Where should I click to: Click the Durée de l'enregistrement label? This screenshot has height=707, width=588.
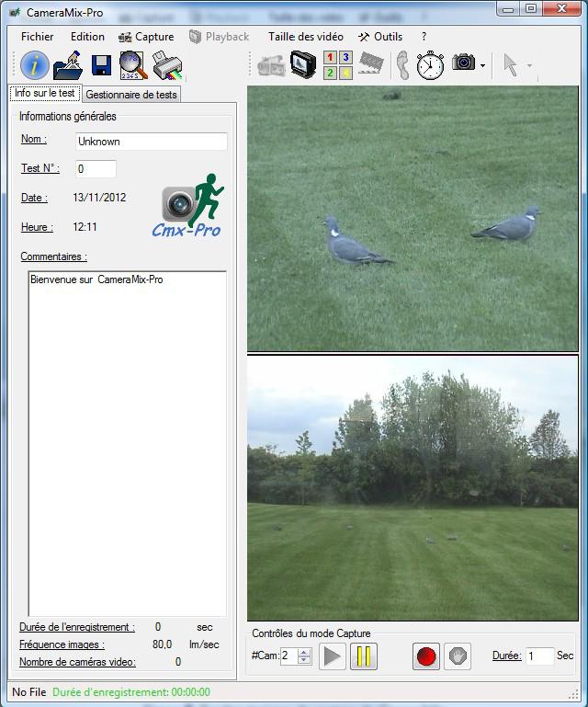tap(77, 627)
